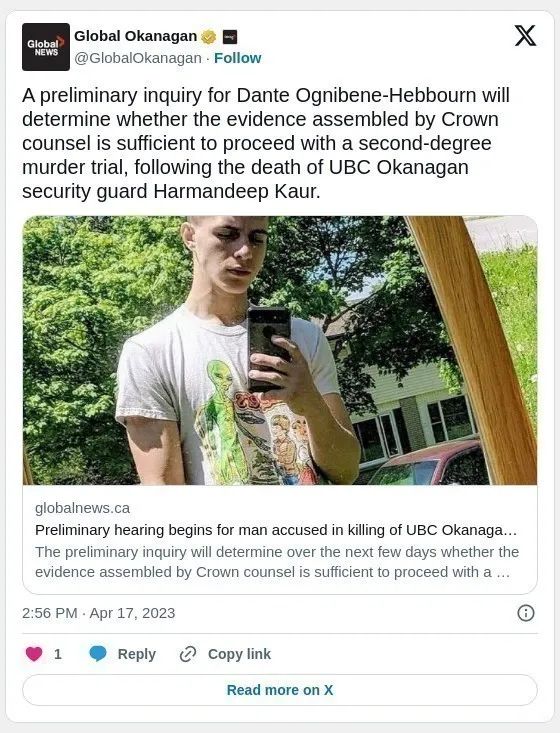Screen dimensions: 560x733
Task: Click the gold verified badge
Action: pos(208,36)
